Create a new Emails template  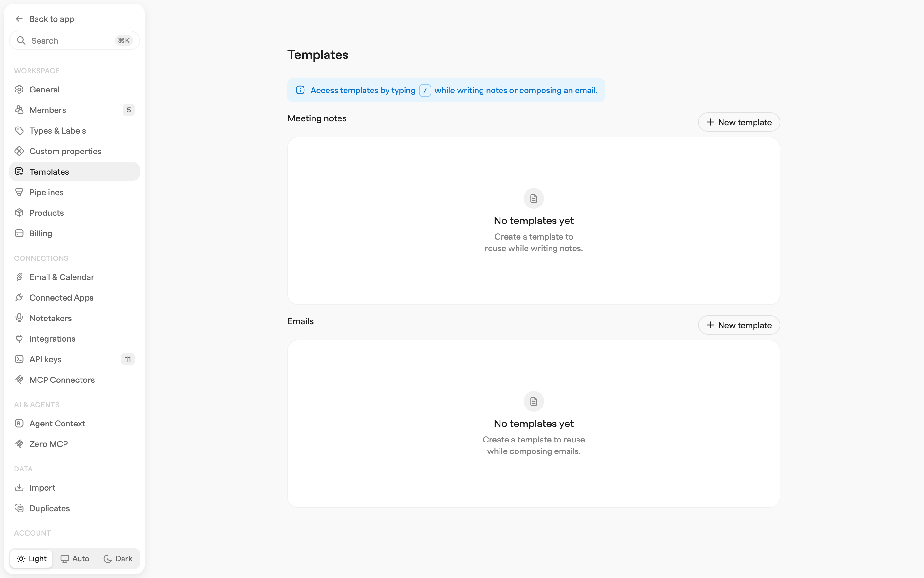click(x=739, y=325)
